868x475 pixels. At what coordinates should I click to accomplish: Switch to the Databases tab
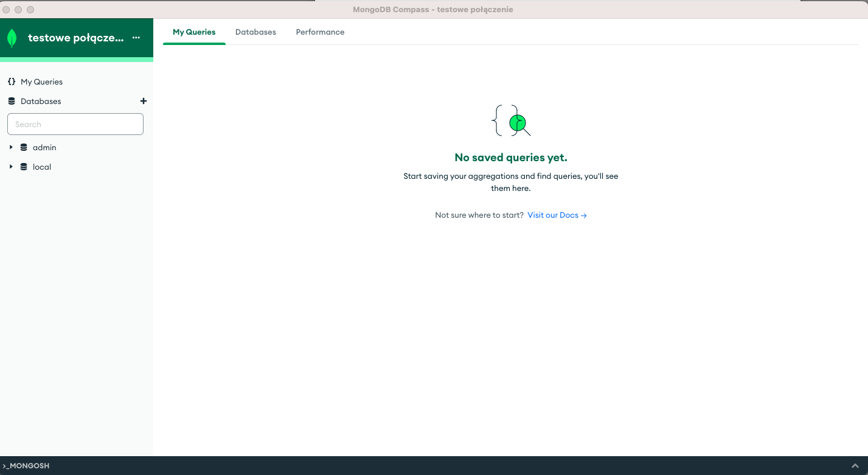point(255,32)
